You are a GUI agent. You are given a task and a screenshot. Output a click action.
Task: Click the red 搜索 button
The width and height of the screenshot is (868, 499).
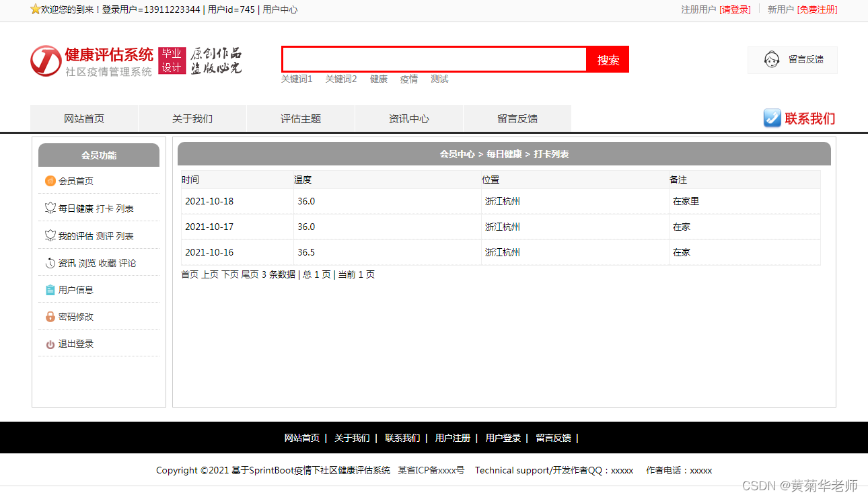608,59
